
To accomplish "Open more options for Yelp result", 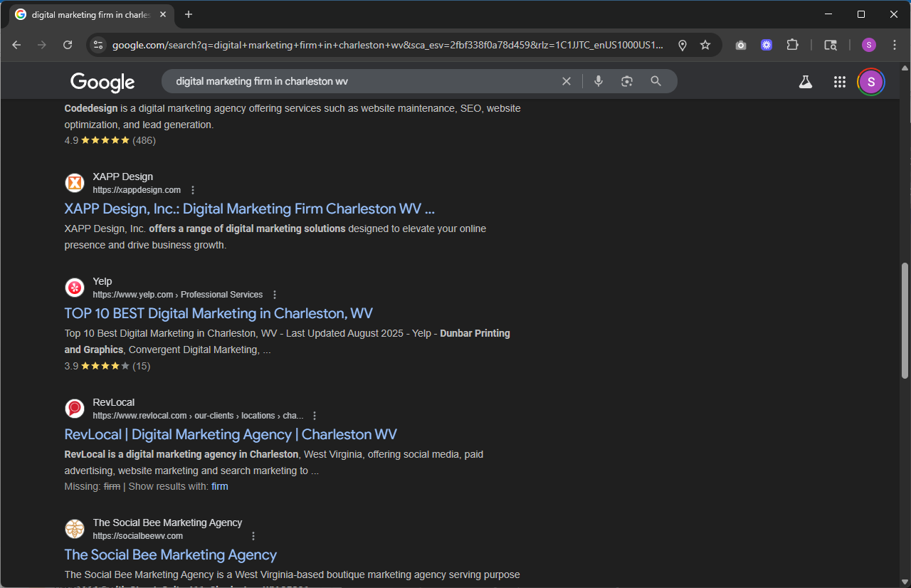I will [x=275, y=295].
